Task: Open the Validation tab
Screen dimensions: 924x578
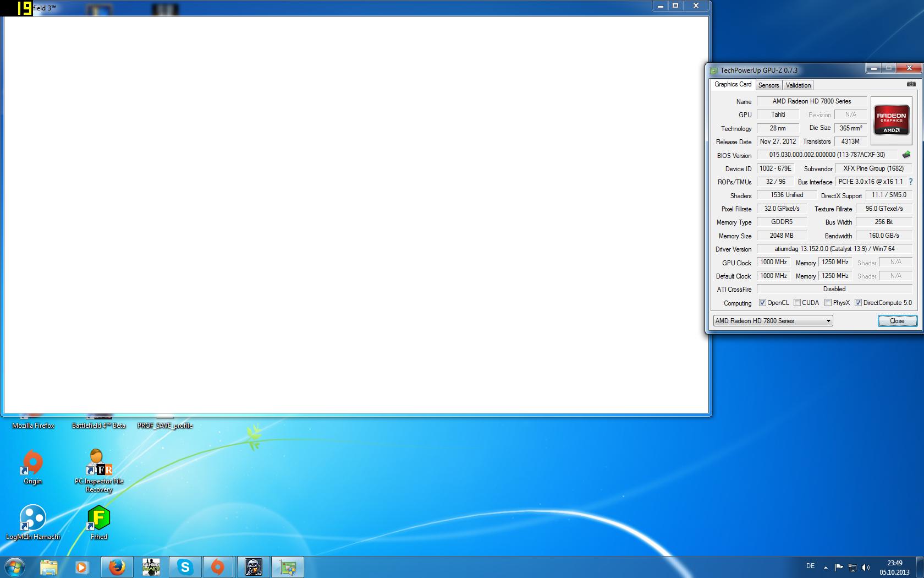Action: (x=798, y=85)
